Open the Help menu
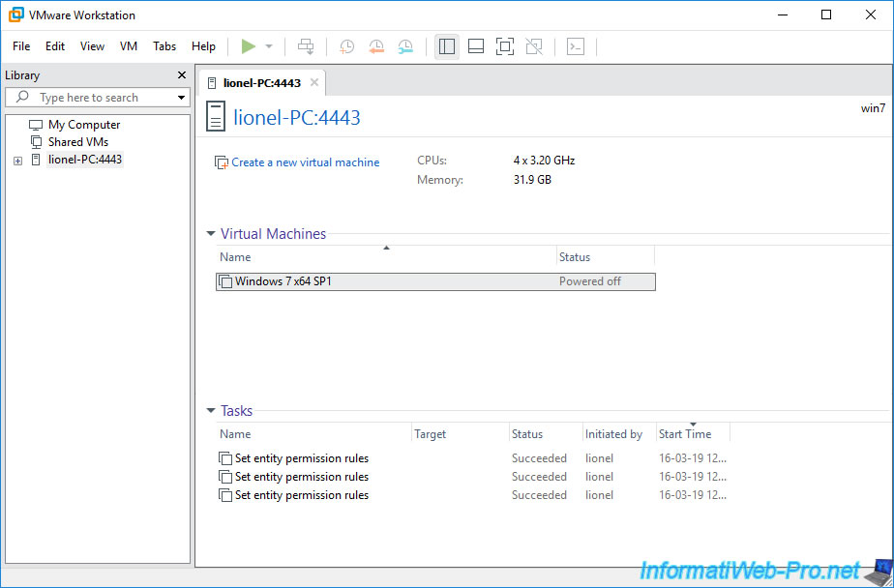 [x=203, y=46]
